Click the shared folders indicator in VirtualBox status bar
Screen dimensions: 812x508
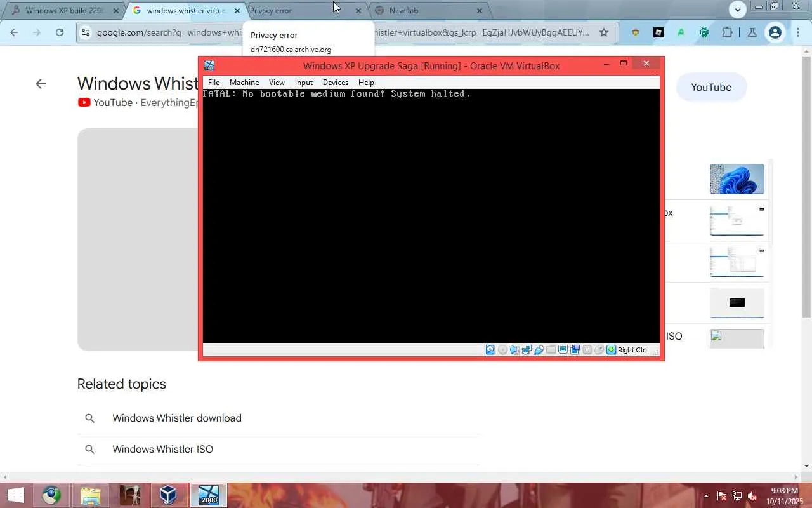pyautogui.click(x=551, y=350)
